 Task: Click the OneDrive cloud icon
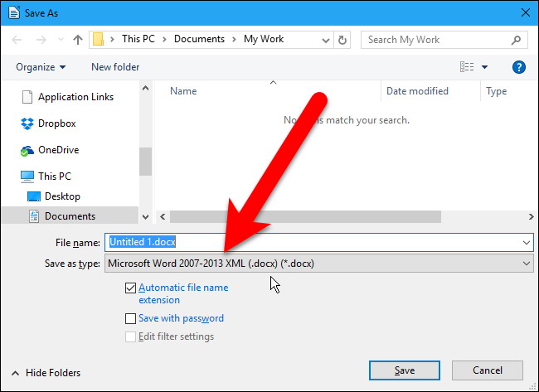pyautogui.click(x=27, y=151)
